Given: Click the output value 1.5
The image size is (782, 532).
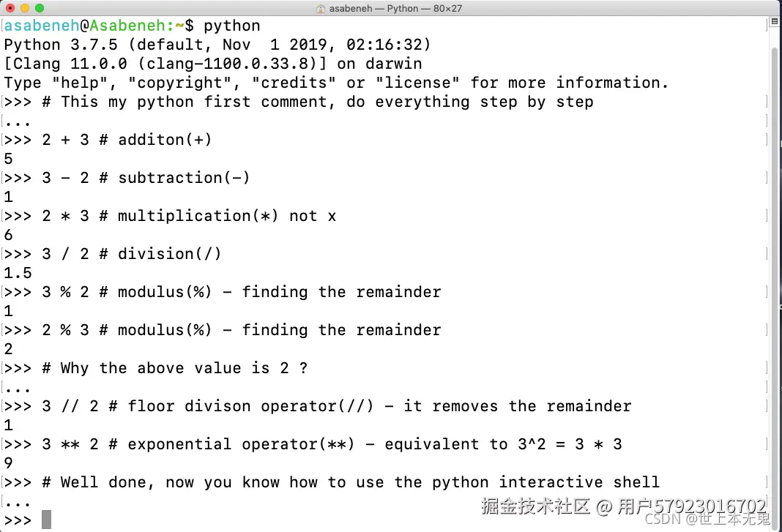Looking at the screenshot, I should [18, 272].
